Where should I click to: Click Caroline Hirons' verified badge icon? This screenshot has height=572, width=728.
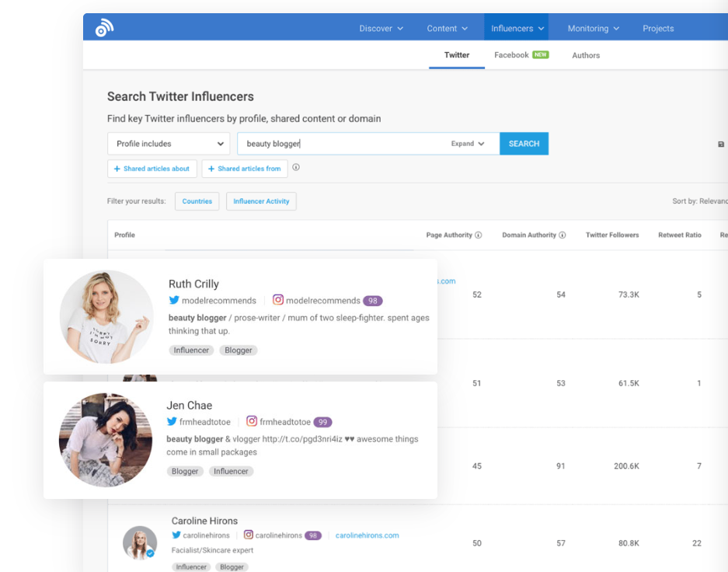click(x=150, y=553)
